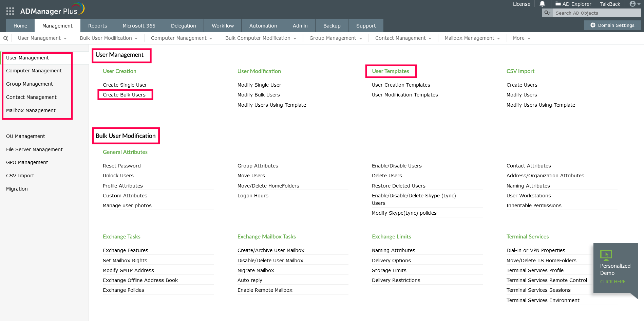Select Computer Management in the sidebar

point(34,71)
